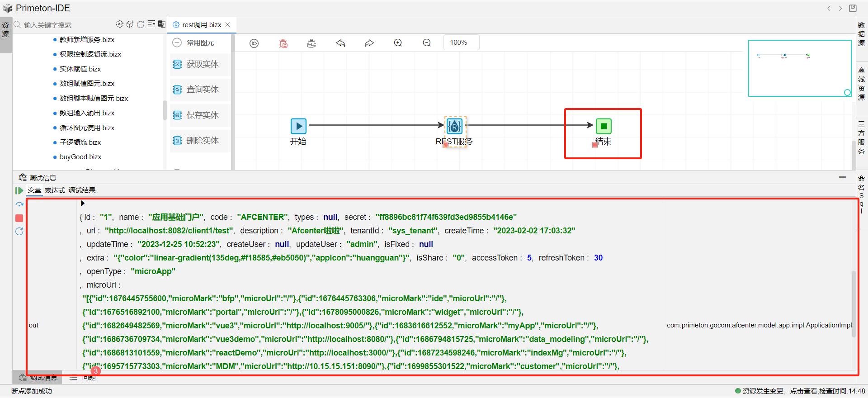Open 子逻辑流.bizx in the resource tree

80,142
